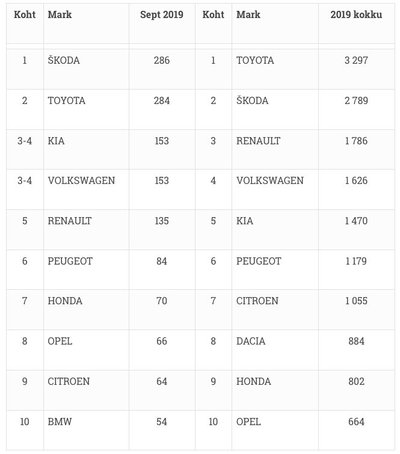This screenshot has height=454, width=400.
Task: Click the 'Sept 2019' column header
Action: tap(162, 15)
